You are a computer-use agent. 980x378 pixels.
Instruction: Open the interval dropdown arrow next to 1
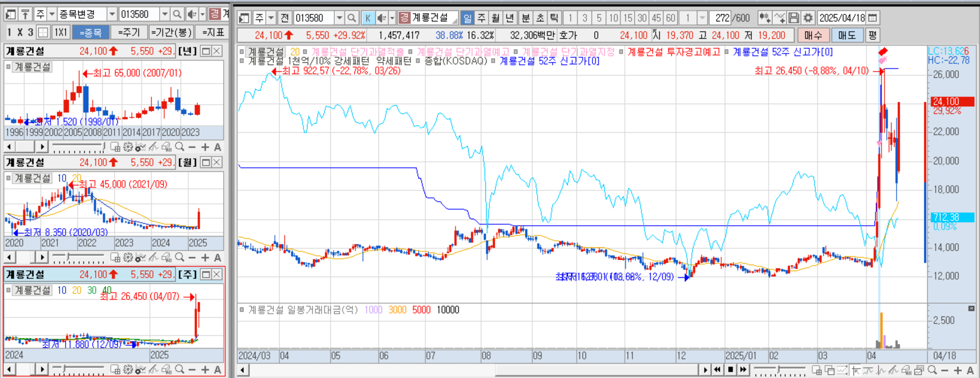703,18
